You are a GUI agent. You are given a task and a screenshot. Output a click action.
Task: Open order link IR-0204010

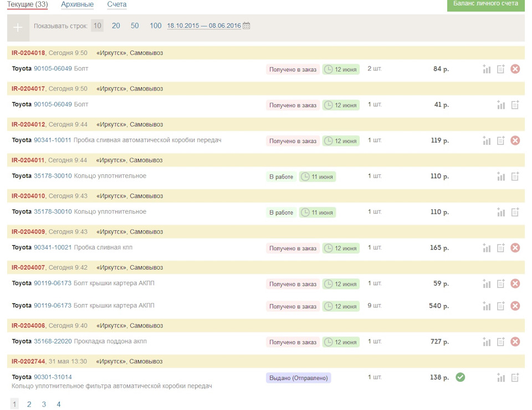click(x=28, y=196)
